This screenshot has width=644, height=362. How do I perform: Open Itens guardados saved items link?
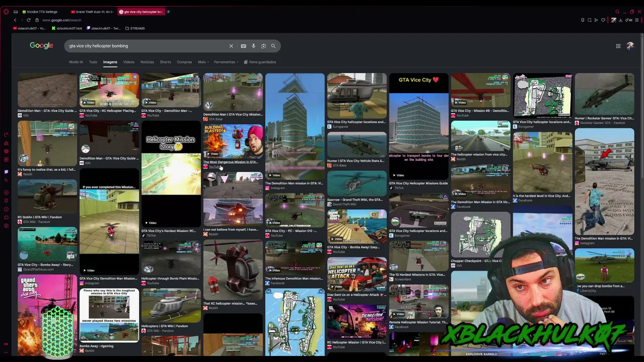click(260, 62)
